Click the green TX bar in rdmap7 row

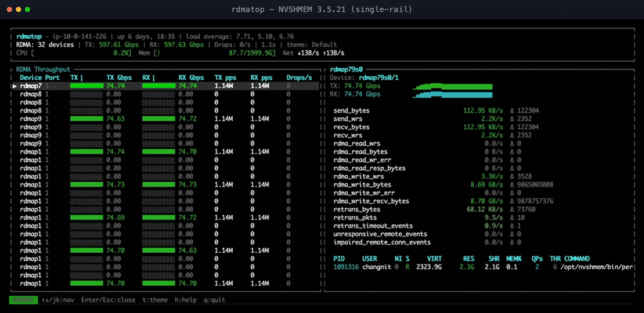[x=86, y=86]
